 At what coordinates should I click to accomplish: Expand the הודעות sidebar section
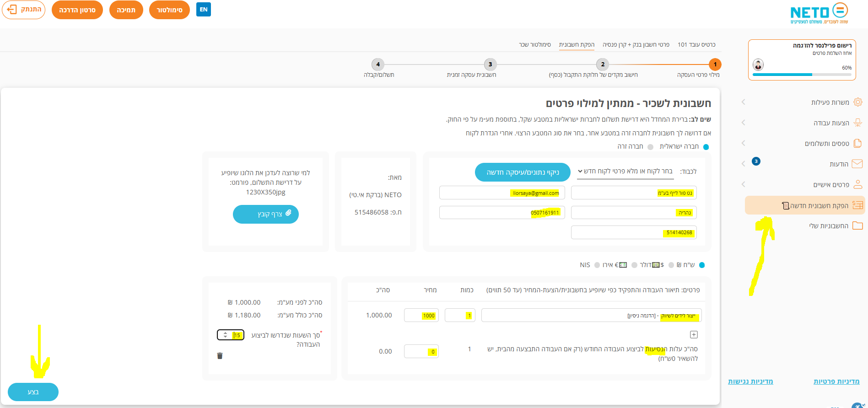pos(743,164)
